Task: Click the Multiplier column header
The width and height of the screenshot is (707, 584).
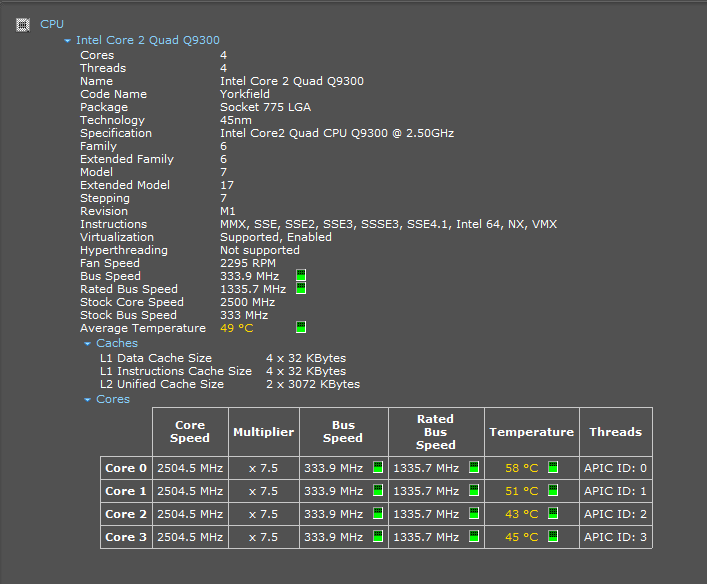Action: (x=264, y=432)
